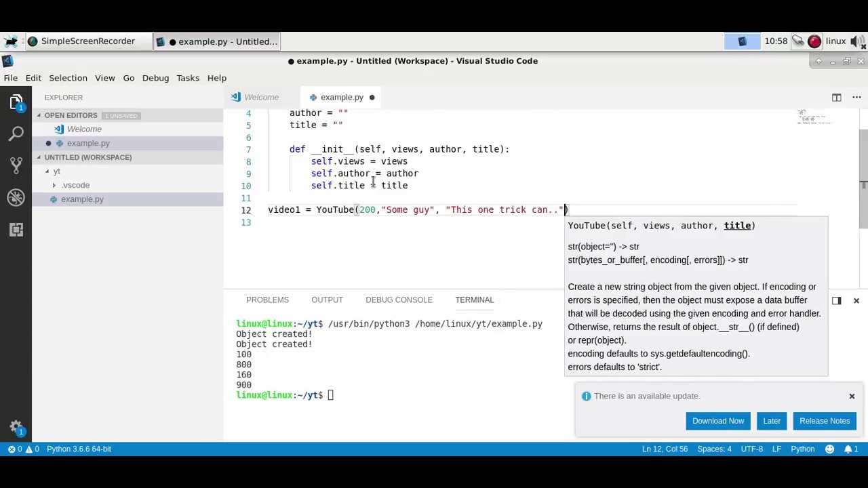Click the notifications bell in status bar

tap(851, 449)
